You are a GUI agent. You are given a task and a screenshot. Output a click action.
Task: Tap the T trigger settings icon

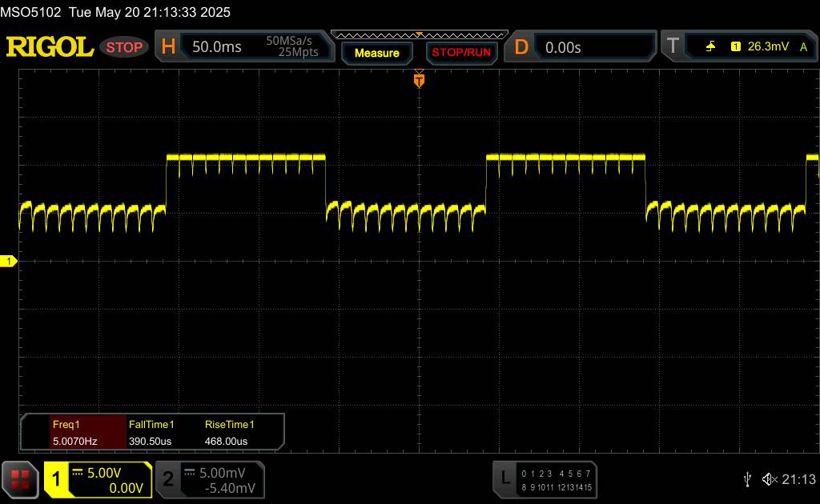tap(673, 47)
